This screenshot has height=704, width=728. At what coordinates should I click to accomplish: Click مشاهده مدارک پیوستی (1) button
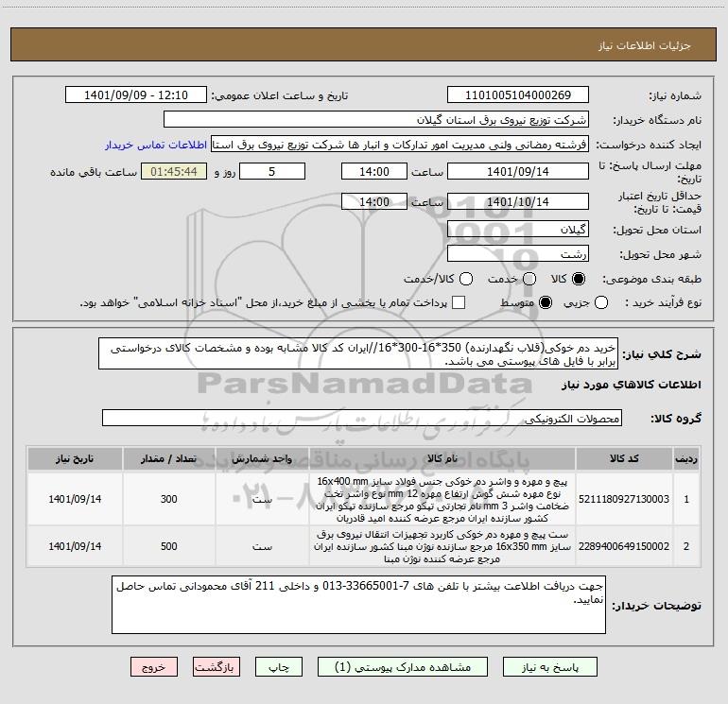[x=403, y=667]
